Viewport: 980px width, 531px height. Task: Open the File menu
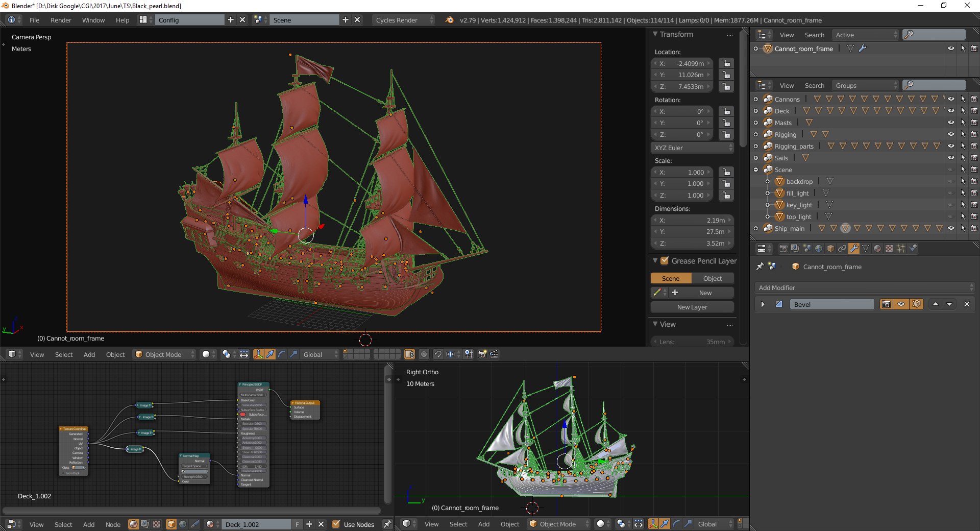[x=34, y=20]
